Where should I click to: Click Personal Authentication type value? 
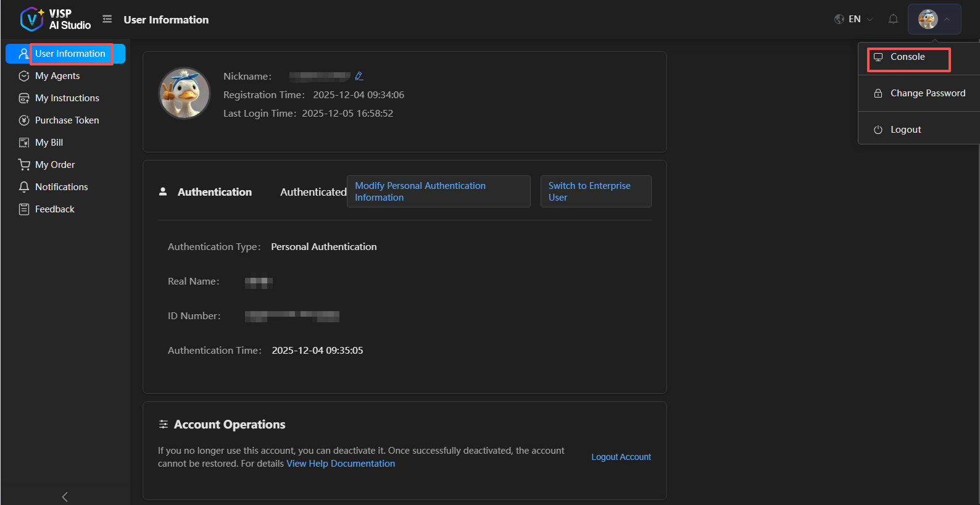(324, 246)
